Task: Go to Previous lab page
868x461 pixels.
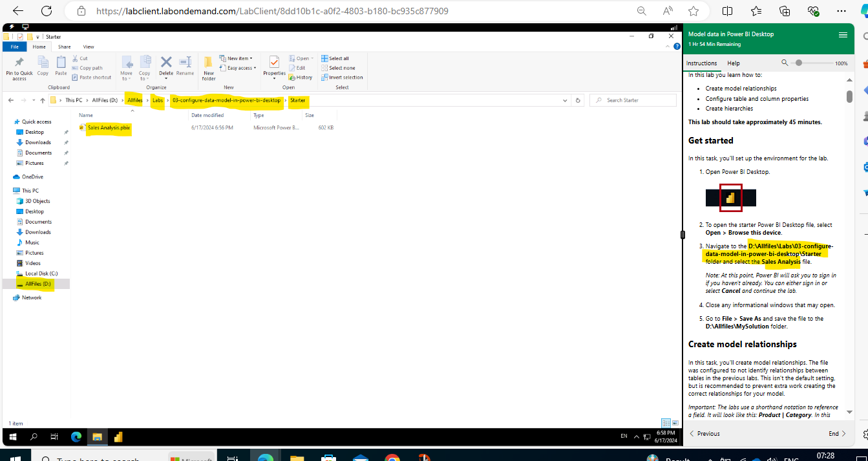Action: (x=704, y=434)
